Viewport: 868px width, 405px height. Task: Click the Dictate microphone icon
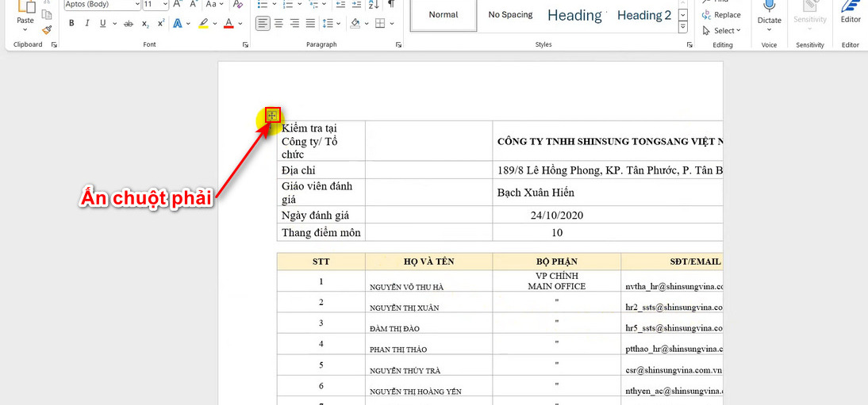(769, 7)
